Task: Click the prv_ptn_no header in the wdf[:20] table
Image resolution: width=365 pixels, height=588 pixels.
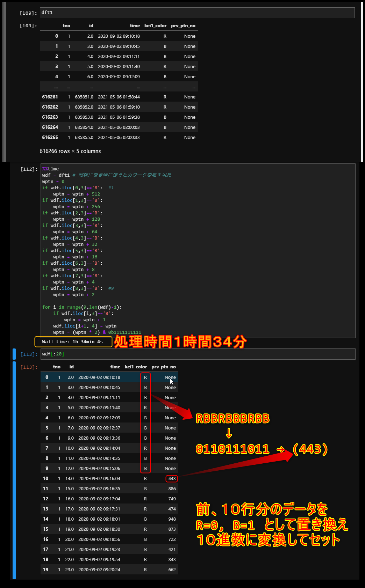Action: pyautogui.click(x=164, y=367)
